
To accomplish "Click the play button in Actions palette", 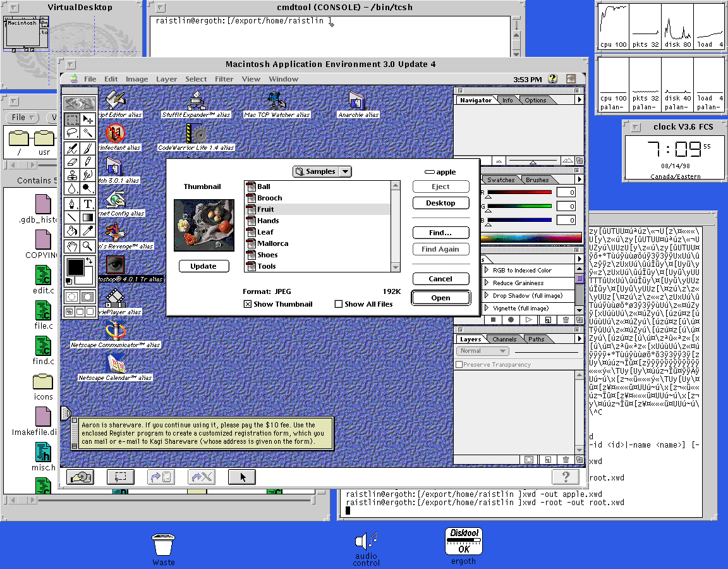I will tap(529, 319).
